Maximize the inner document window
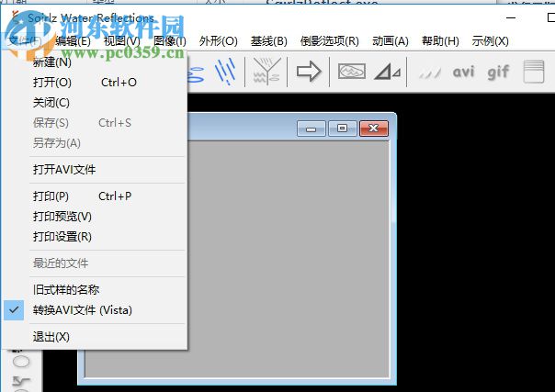This screenshot has height=392, width=555. (x=342, y=129)
